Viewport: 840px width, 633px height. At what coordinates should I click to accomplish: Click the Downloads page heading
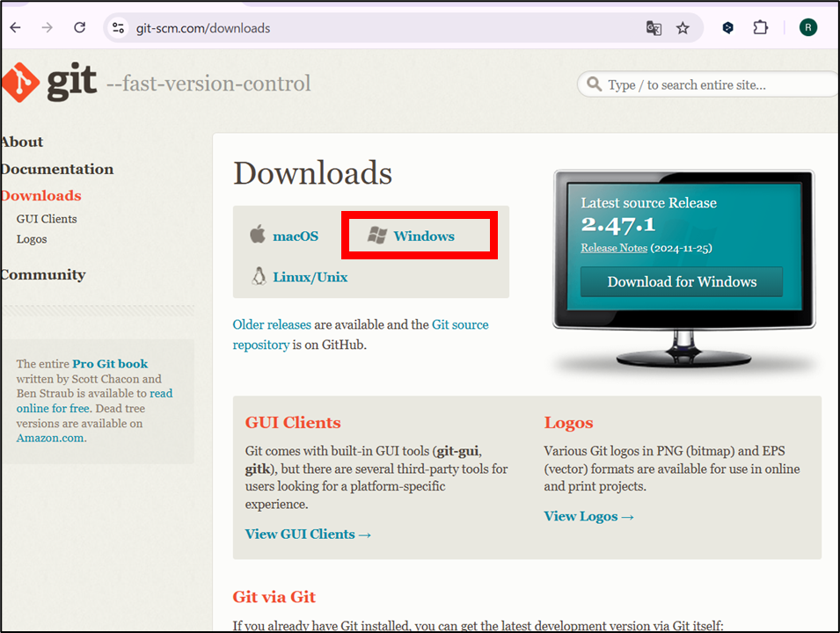coord(312,173)
